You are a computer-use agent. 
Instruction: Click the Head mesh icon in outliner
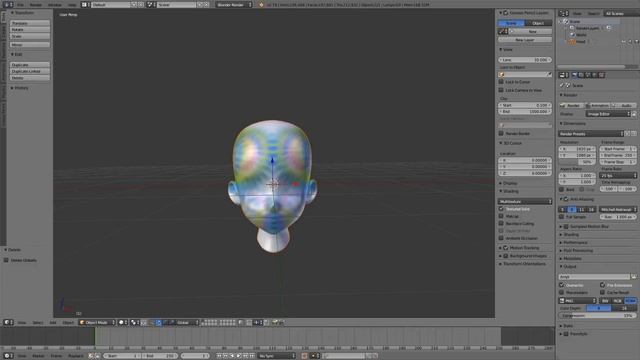coord(572,42)
